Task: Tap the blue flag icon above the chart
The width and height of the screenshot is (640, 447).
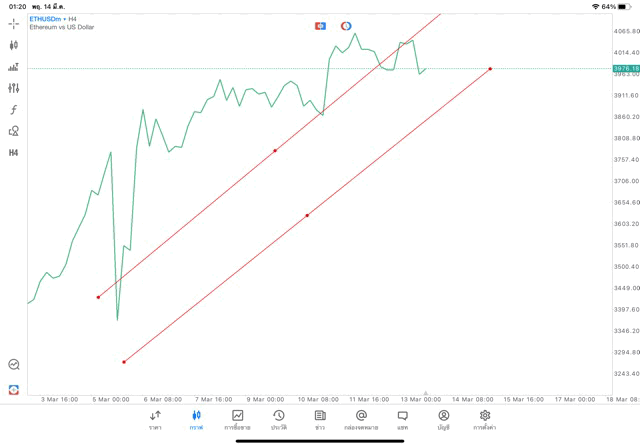Action: (320, 26)
